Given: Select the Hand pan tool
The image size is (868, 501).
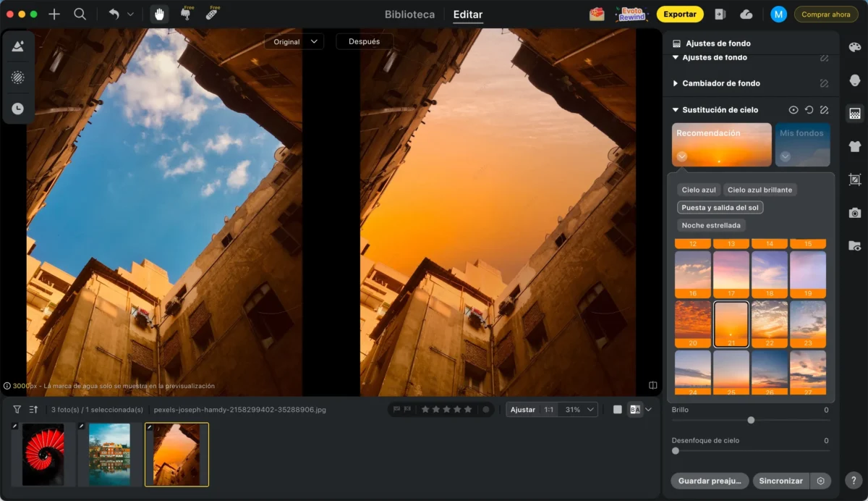Looking at the screenshot, I should 159,14.
